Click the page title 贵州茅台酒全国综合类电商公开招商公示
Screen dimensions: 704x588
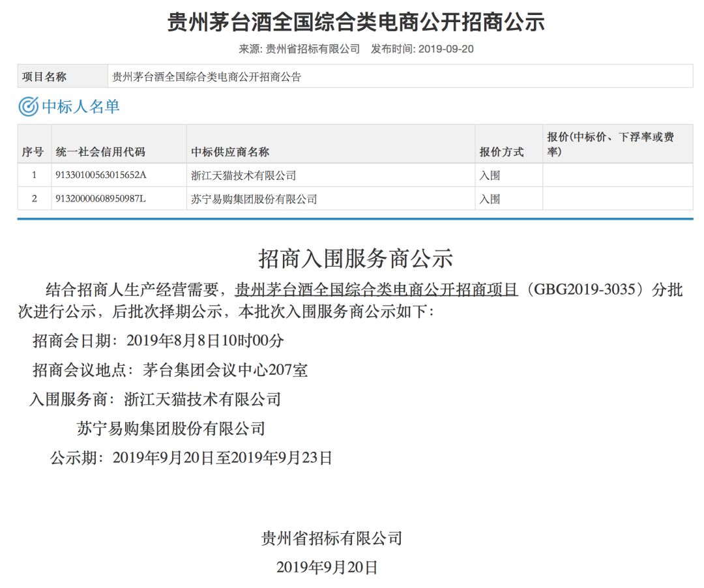[356, 22]
